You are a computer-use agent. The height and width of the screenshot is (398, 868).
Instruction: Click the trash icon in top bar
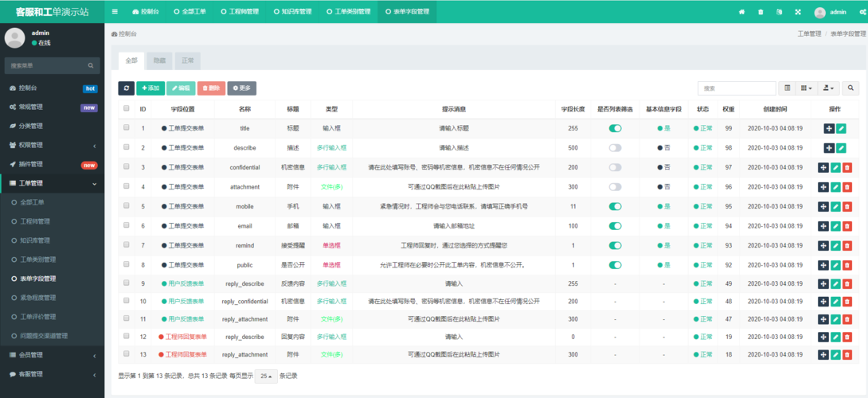click(x=760, y=12)
